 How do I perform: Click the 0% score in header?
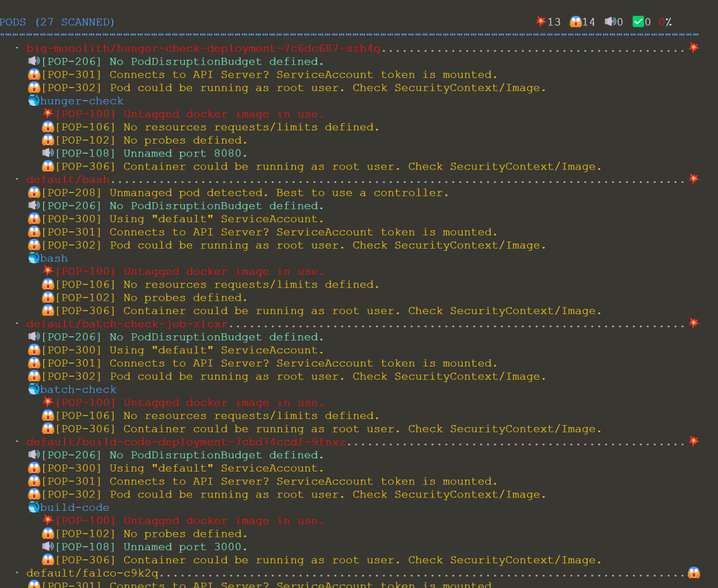(x=665, y=22)
